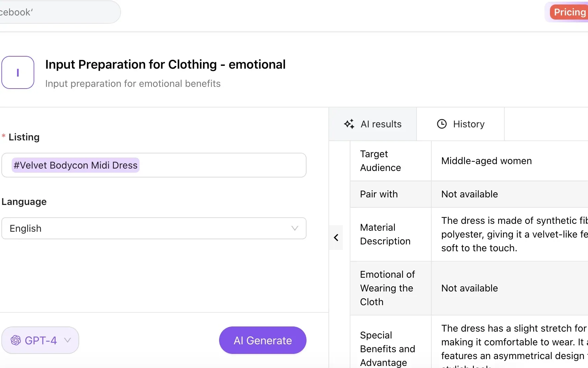588x368 pixels.
Task: Expand the Language selector chevron arrow
Action: click(x=294, y=228)
